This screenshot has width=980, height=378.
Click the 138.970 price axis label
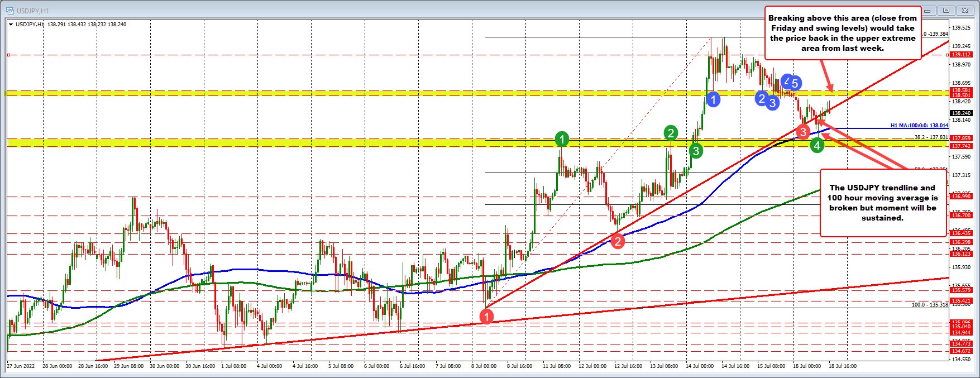(962, 65)
